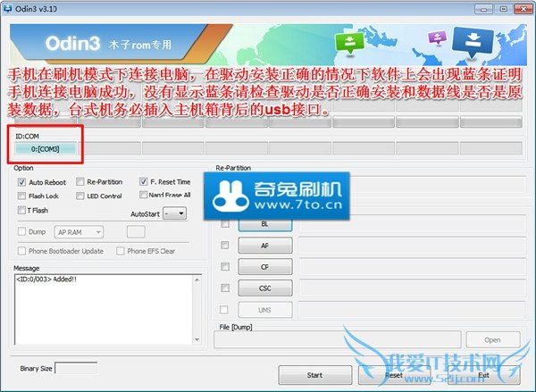Image resolution: width=536 pixels, height=392 pixels.
Task: Tick the Dump checkbox
Action: pos(21,231)
